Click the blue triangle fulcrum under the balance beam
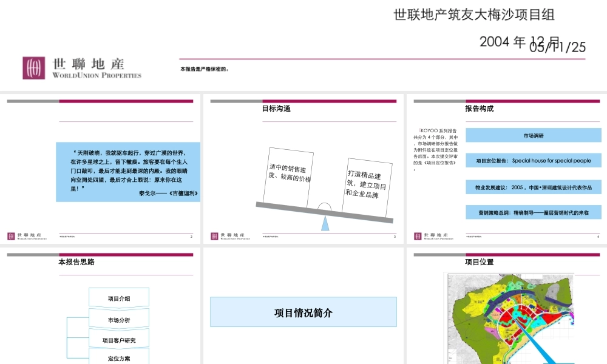Image resolution: width=607 pixels, height=364 pixels. [325, 223]
